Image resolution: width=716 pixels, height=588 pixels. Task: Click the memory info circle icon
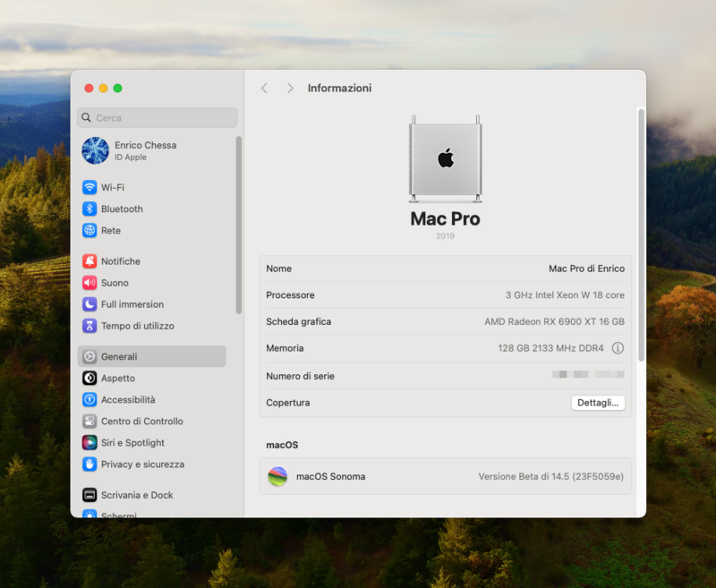click(x=618, y=348)
